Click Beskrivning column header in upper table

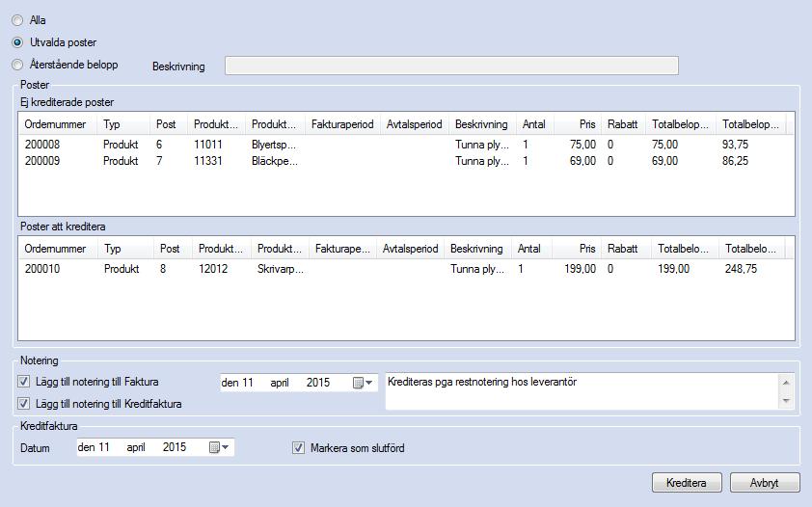[482, 124]
